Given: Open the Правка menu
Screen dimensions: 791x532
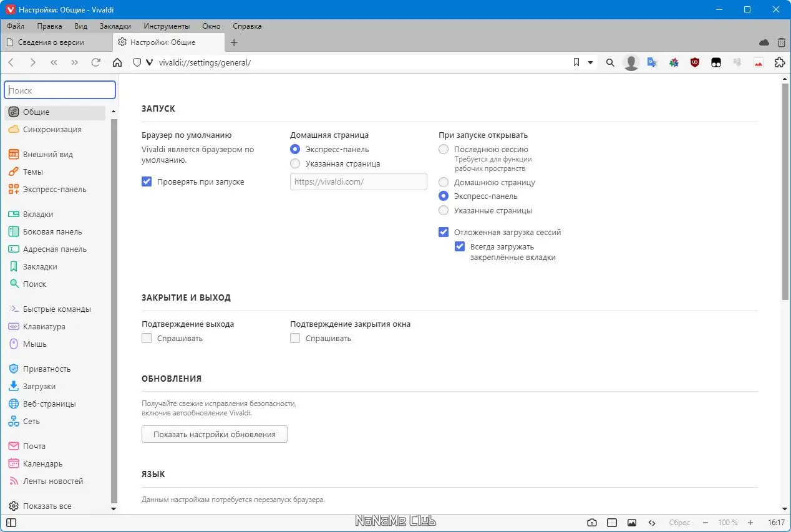Looking at the screenshot, I should (49, 26).
